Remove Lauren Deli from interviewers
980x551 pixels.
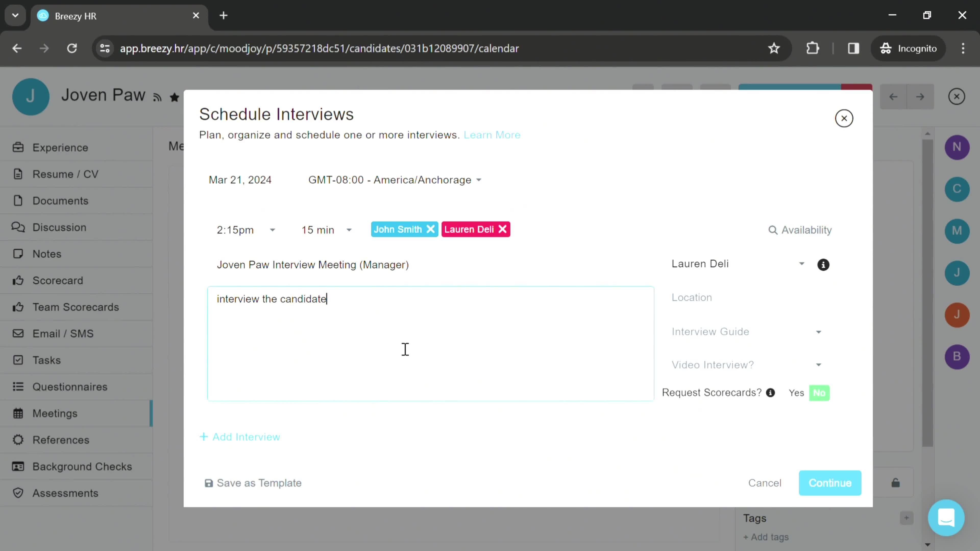tap(504, 229)
